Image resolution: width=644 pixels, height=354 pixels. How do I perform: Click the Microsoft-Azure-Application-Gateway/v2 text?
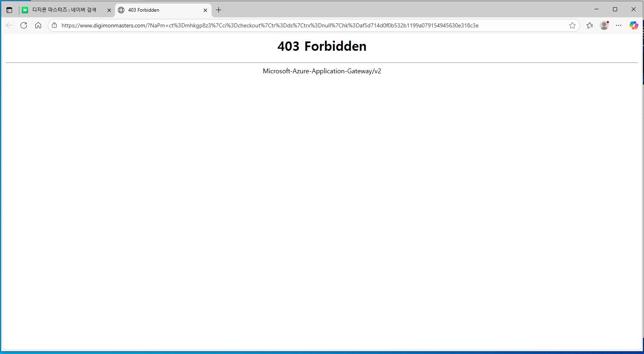[322, 71]
